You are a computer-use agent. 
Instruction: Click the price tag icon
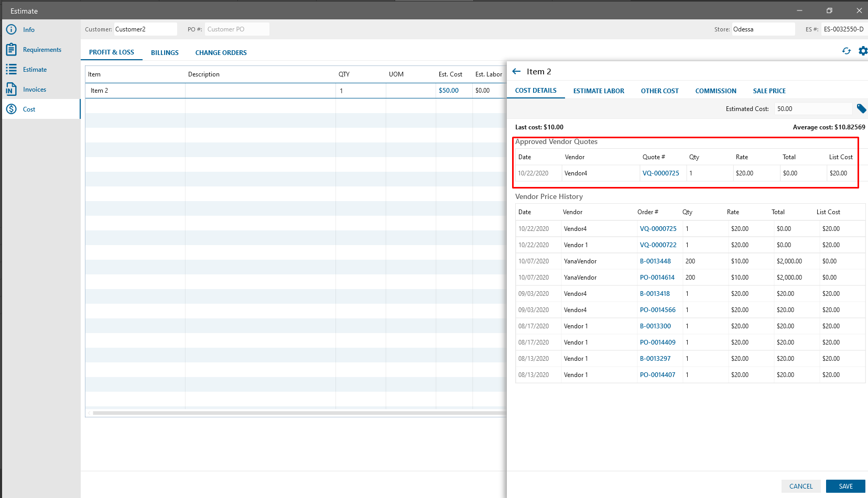[861, 108]
